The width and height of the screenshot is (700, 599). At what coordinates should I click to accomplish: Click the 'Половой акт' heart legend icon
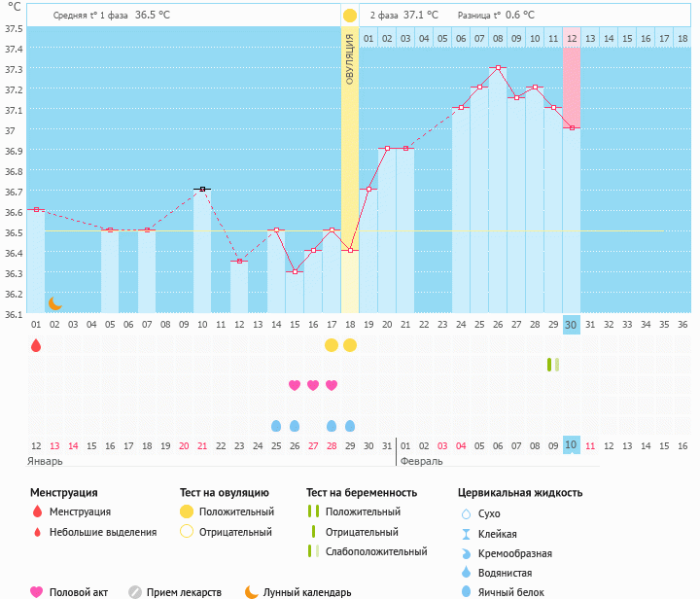coord(37,591)
